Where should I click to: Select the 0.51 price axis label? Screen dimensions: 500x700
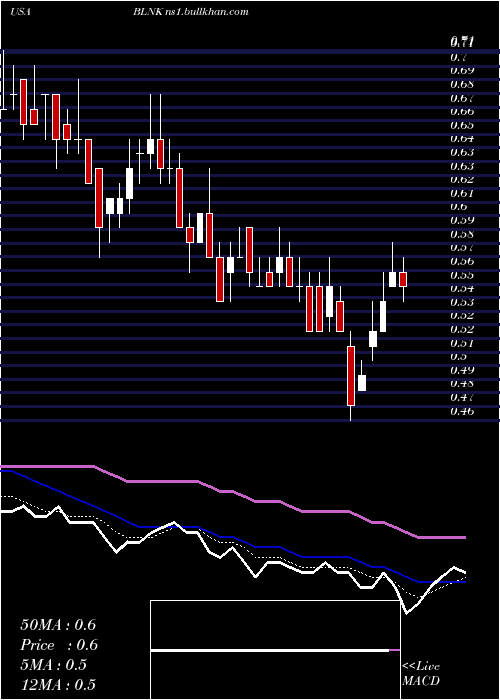click(462, 344)
